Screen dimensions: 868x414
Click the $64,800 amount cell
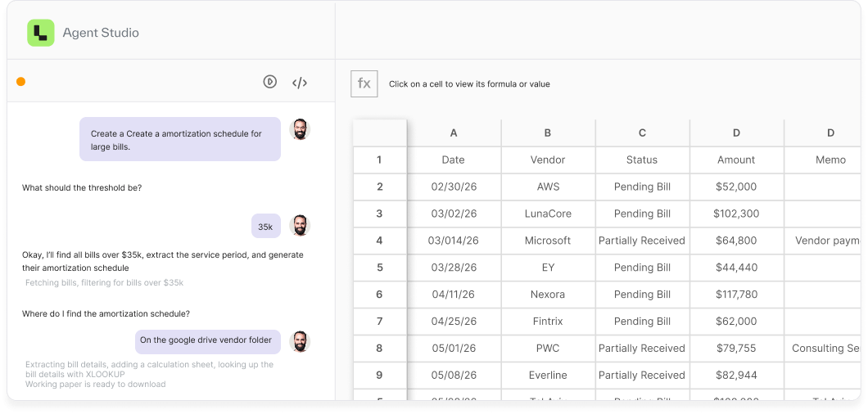tap(736, 241)
